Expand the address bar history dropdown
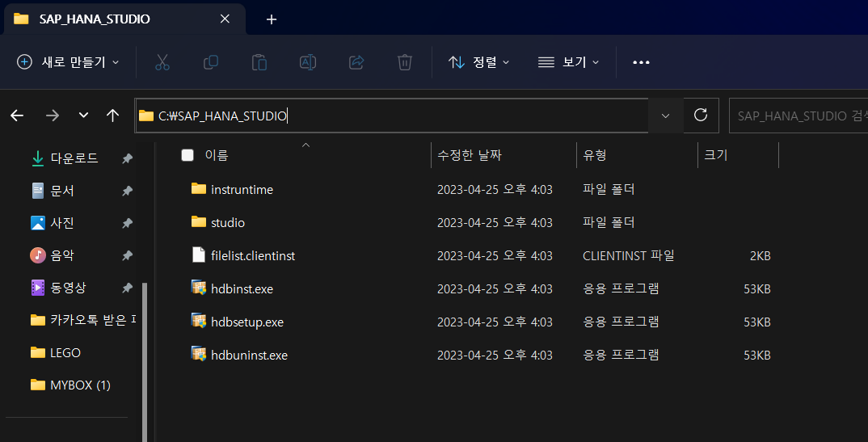Screen dimensions: 868x442 point(666,116)
